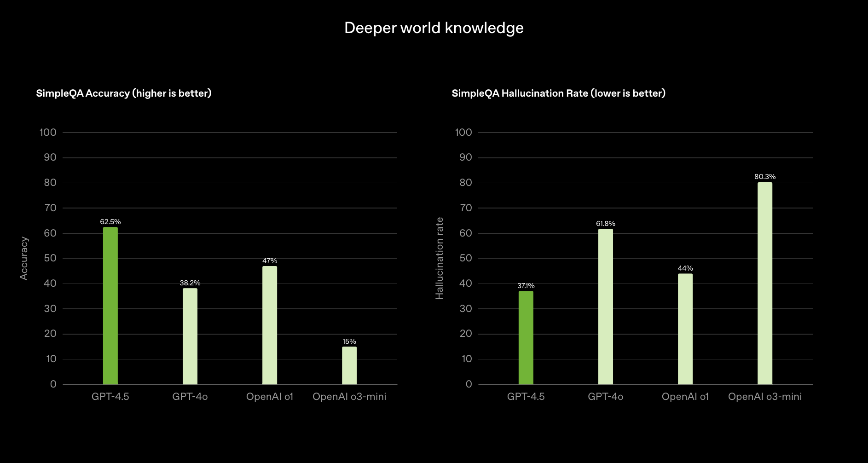The width and height of the screenshot is (868, 463).
Task: Click OpenAI o3-mini label under accuracy chart
Action: (x=349, y=397)
